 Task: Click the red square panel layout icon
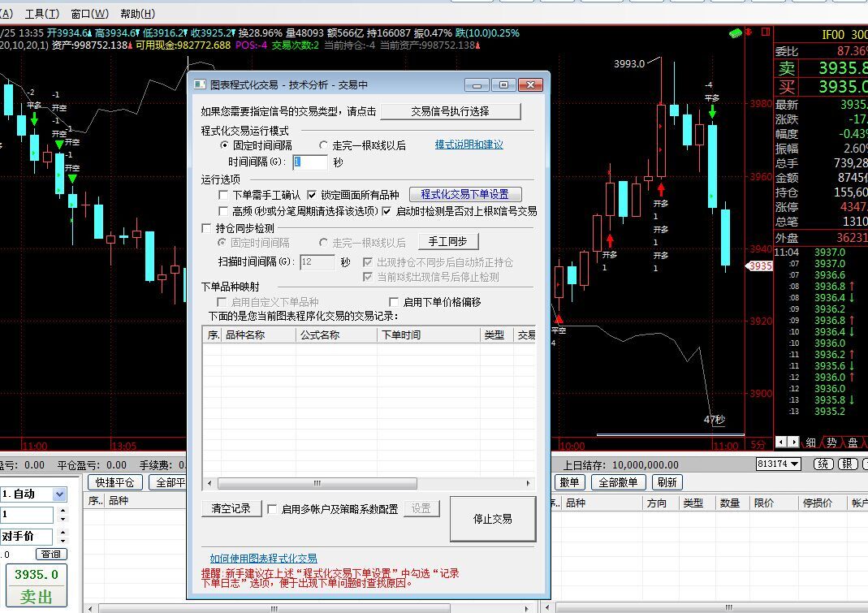pos(765,33)
